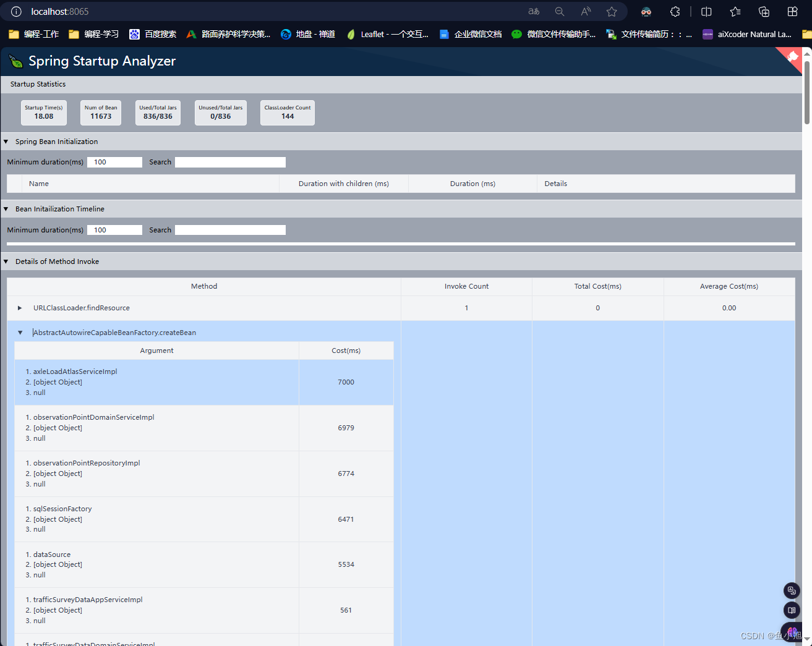Open the aiXcoder Natural La... bookmark

pos(747,34)
